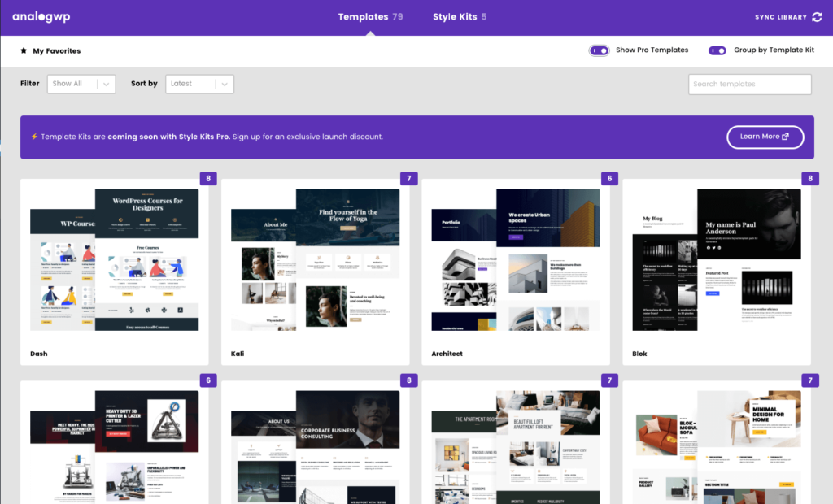This screenshot has width=833, height=504.
Task: Open My Favorites
Action: pos(50,51)
